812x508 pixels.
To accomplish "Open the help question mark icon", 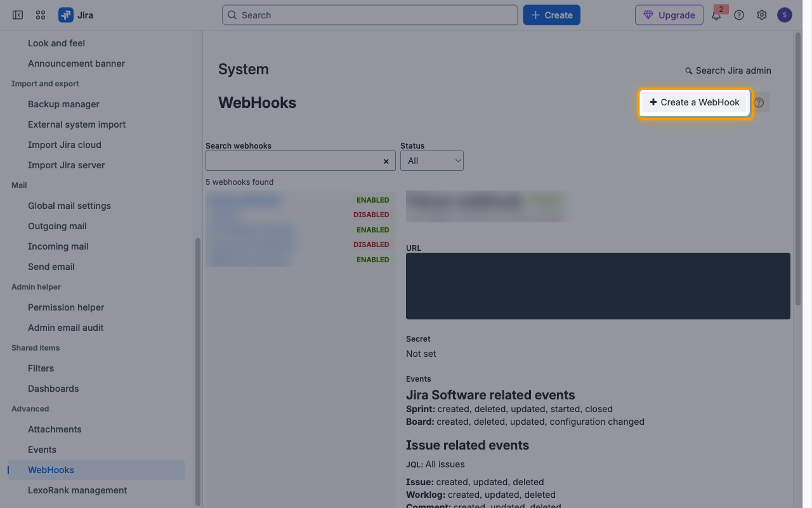I will point(739,15).
